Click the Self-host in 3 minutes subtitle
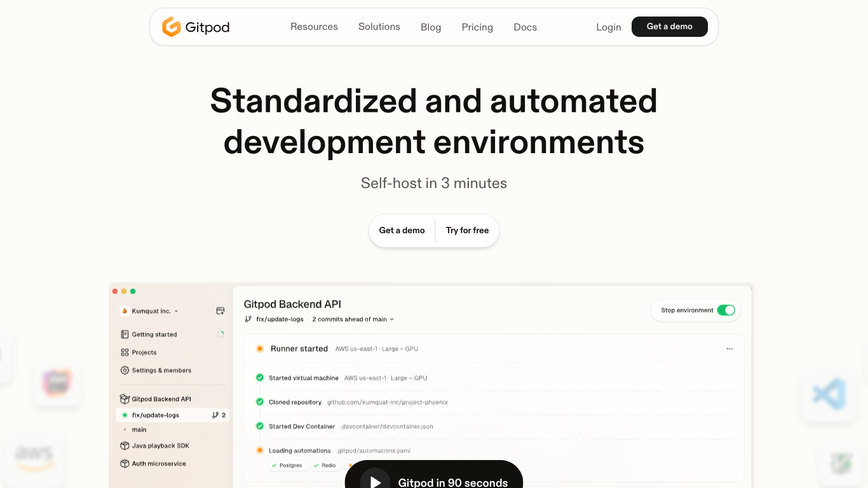Viewport: 868px width, 488px height. 434,183
